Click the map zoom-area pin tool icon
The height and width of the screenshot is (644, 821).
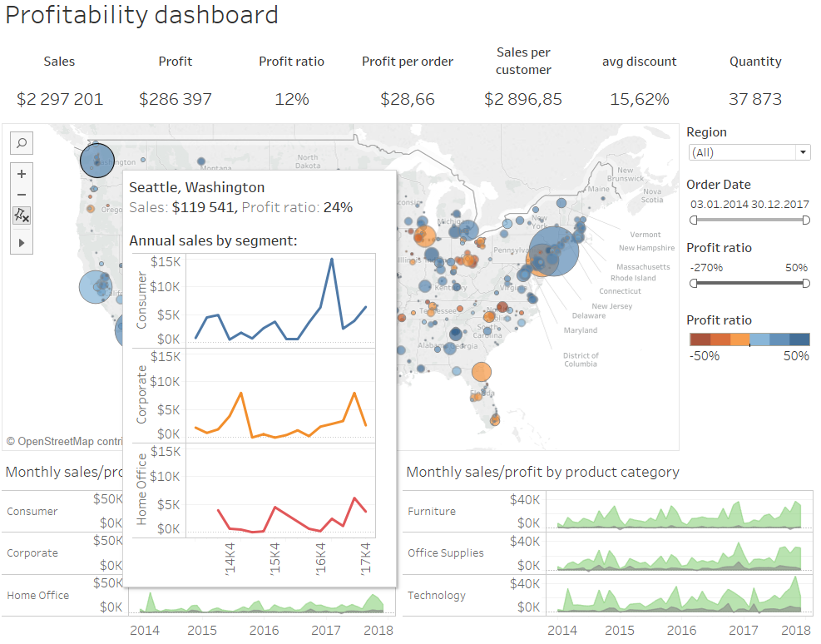22,215
